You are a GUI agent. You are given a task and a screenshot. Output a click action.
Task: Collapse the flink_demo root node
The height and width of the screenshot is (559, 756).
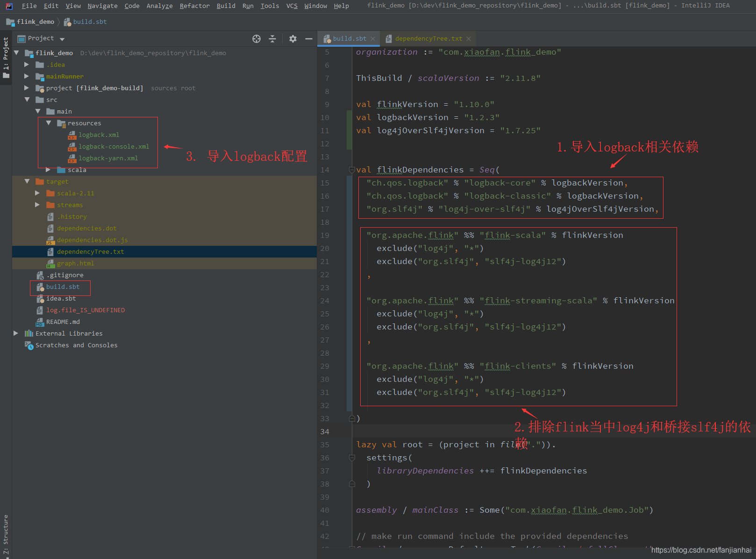pyautogui.click(x=16, y=53)
